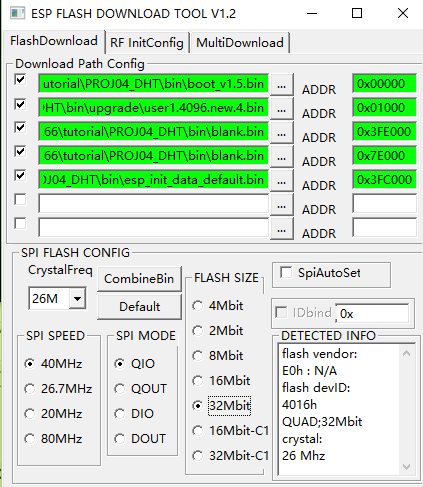The width and height of the screenshot is (423, 487).
Task: Click the '26 Mhz' crystal value
Action: 303,456
